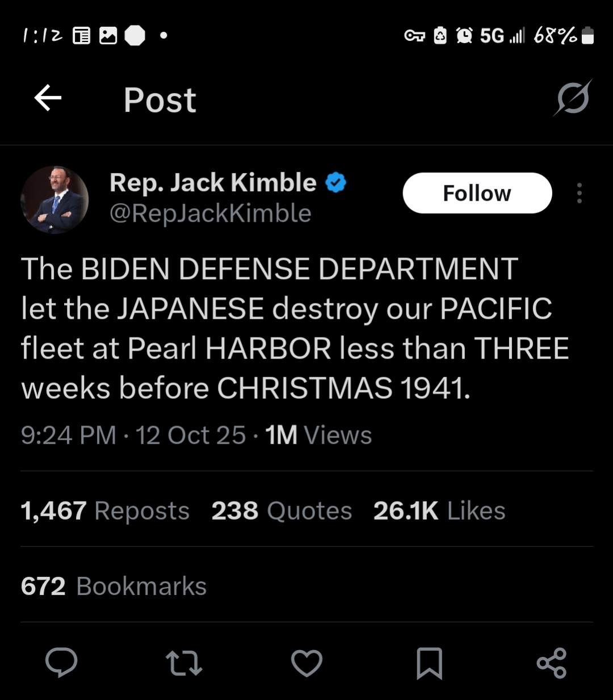View the 238 Quotes list
This screenshot has width=613, height=700.
point(282,511)
